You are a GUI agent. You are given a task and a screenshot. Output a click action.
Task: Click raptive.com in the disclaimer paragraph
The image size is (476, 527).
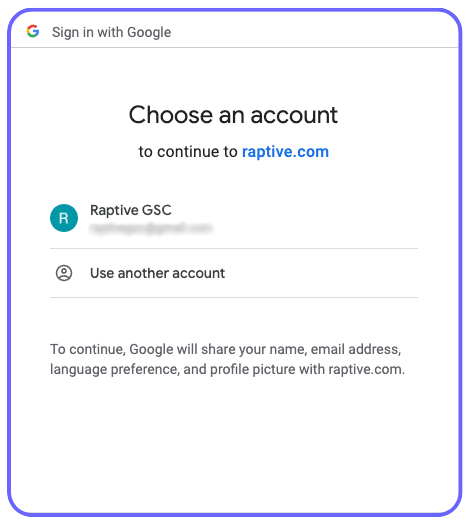367,369
